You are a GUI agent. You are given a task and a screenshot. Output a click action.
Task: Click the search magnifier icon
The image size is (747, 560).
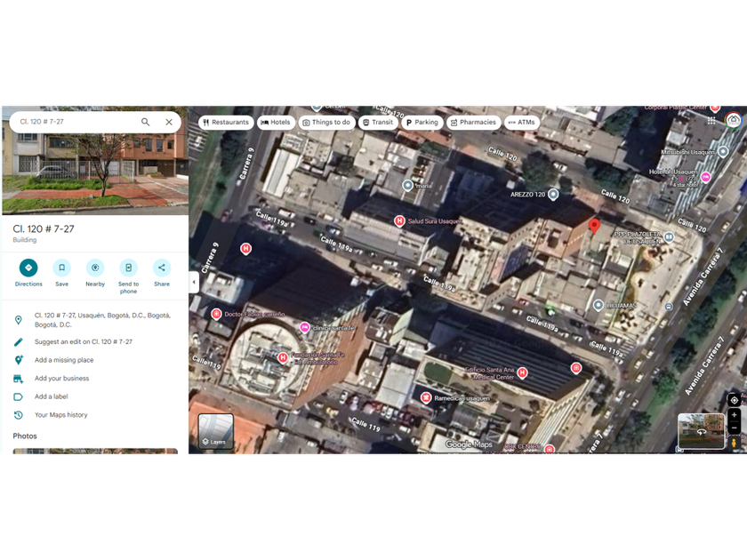click(145, 122)
